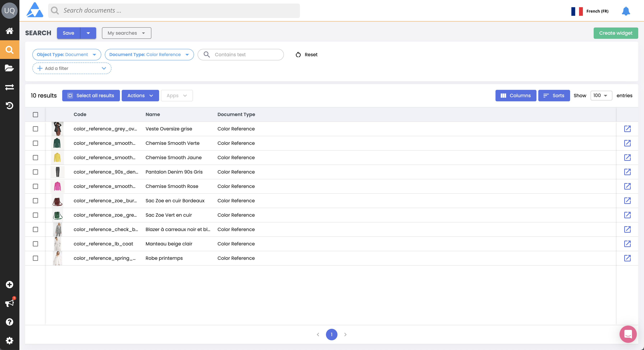The image size is (644, 350).
Task: Open Sac Zoe en cuir Bordeaux edit icon
Action: tap(627, 201)
